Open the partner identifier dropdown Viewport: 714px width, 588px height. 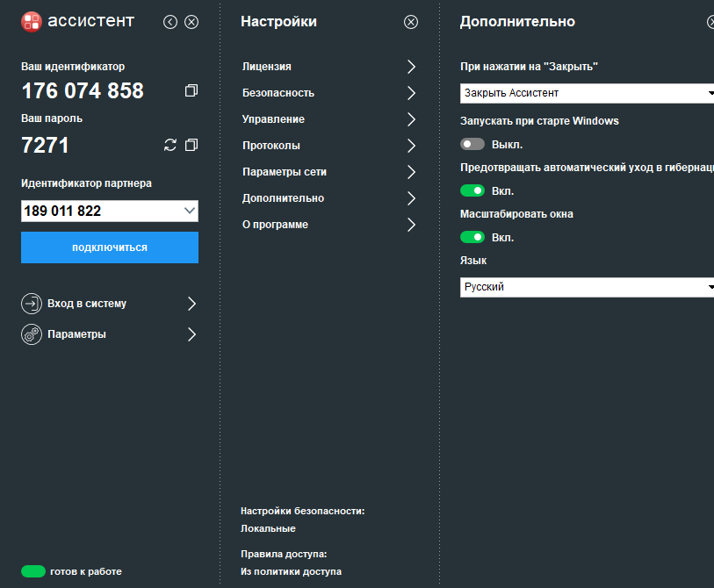[x=190, y=211]
